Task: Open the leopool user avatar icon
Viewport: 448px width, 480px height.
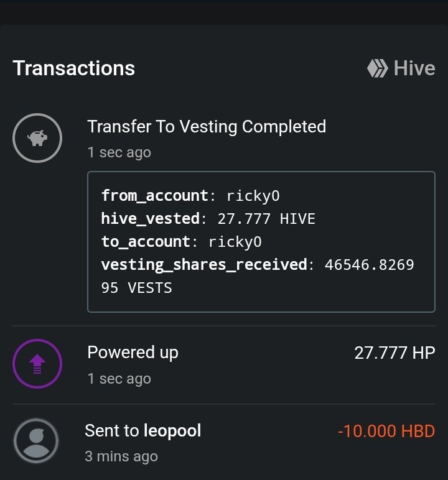Action: [36, 441]
